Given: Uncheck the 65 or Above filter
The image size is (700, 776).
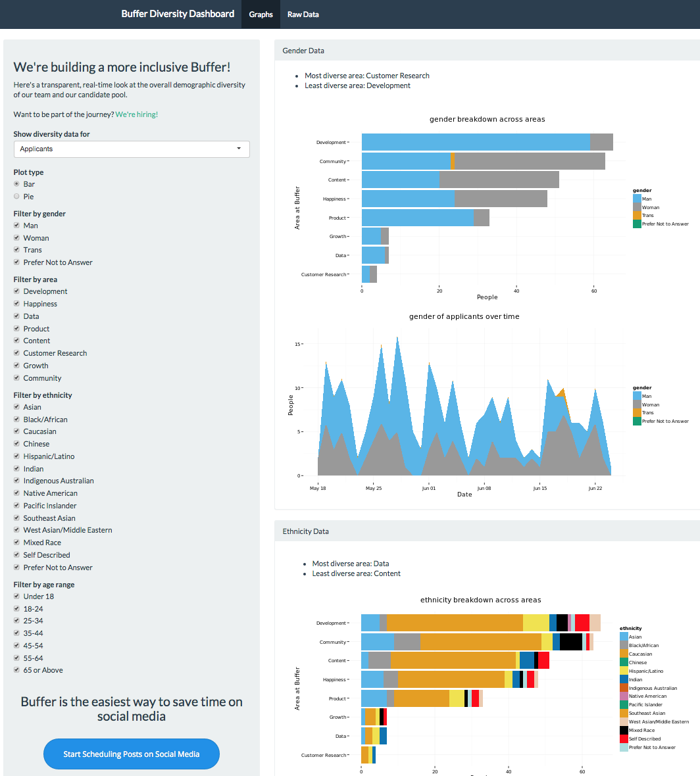Looking at the screenshot, I should [x=17, y=670].
